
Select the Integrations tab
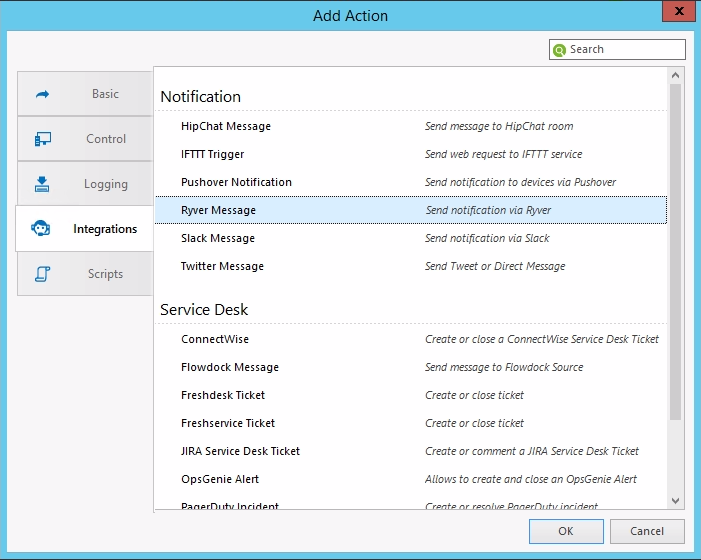pos(84,228)
